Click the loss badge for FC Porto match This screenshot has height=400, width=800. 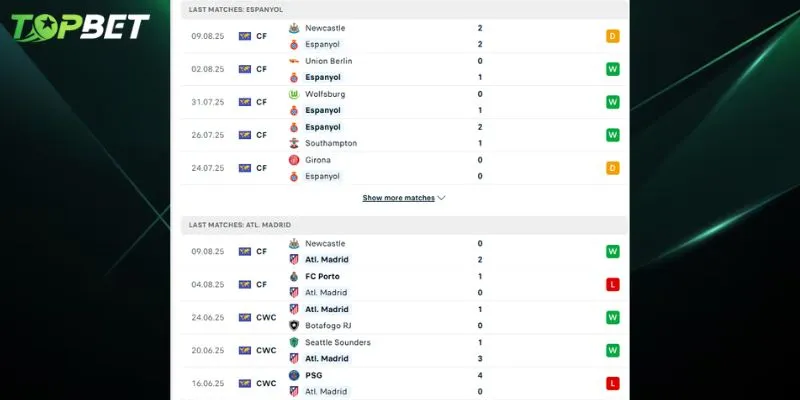coord(612,284)
